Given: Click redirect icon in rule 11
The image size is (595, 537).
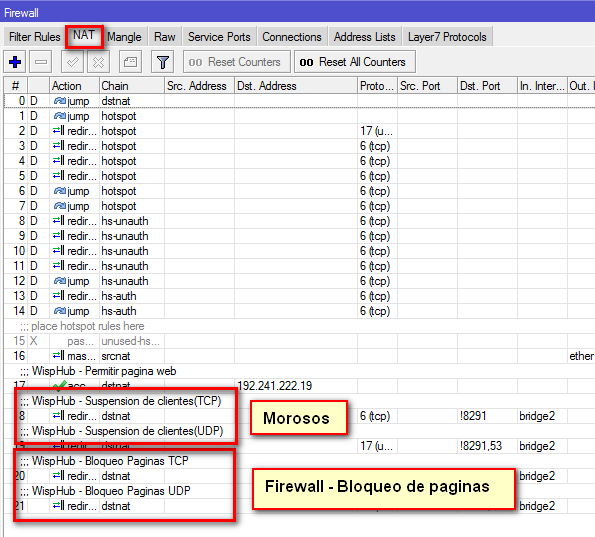Looking at the screenshot, I should point(58,266).
